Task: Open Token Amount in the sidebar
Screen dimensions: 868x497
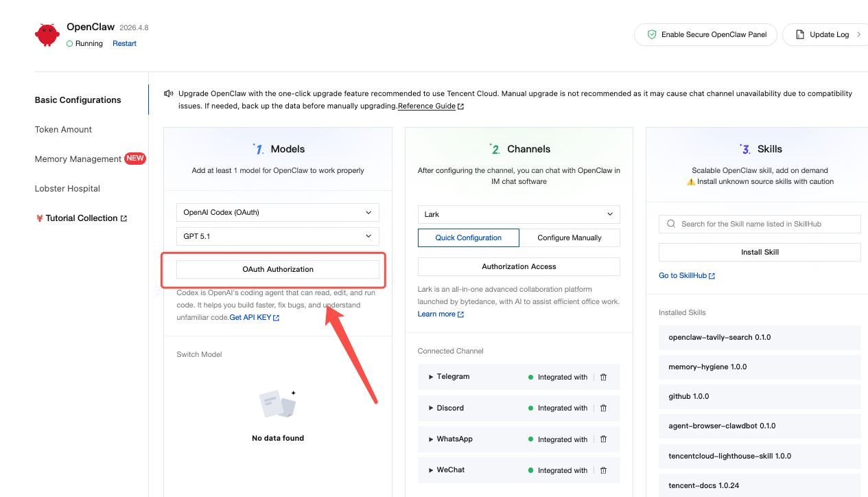Action: click(63, 130)
